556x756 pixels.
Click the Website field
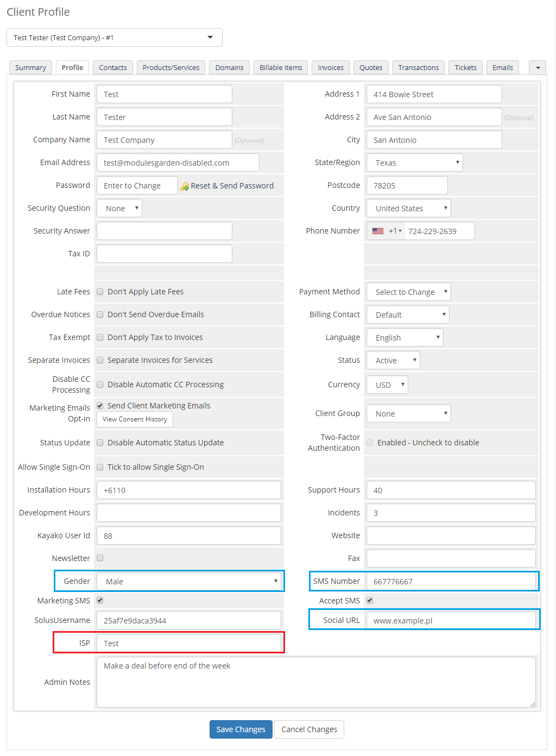pos(451,535)
